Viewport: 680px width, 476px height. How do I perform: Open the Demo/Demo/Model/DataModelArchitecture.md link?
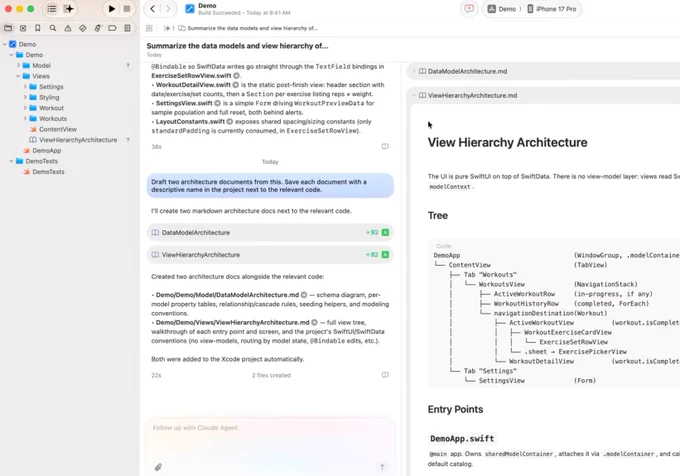point(227,295)
